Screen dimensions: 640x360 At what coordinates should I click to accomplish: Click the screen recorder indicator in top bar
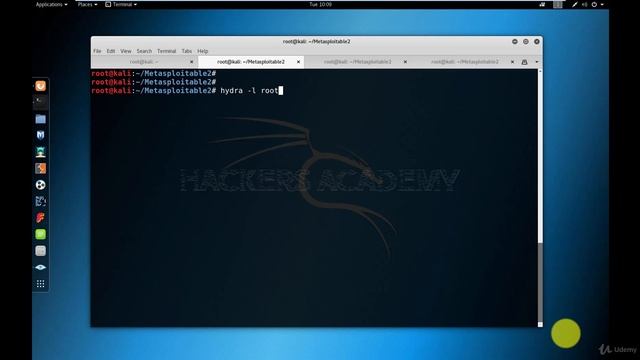pyautogui.click(x=542, y=4)
